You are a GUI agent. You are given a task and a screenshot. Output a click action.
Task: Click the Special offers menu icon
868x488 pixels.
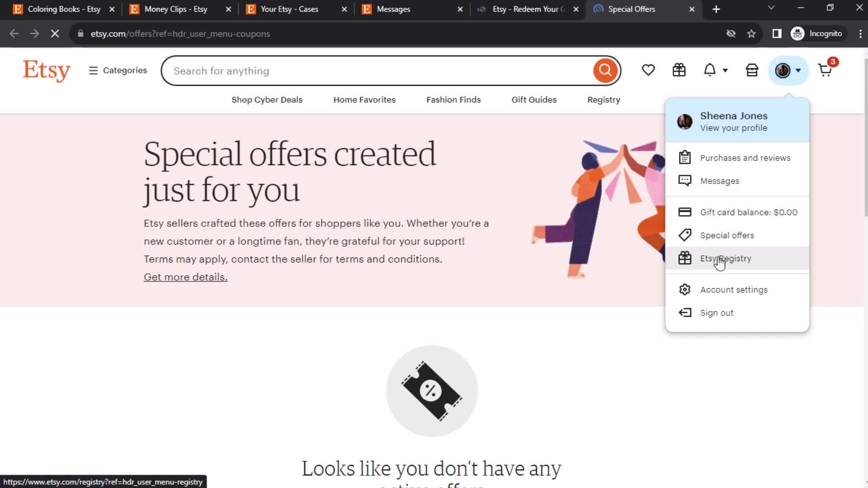[x=684, y=235]
